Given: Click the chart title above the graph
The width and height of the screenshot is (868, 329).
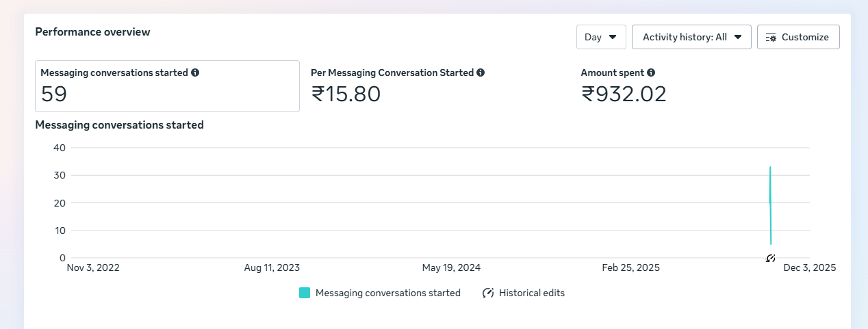Looking at the screenshot, I should point(119,125).
